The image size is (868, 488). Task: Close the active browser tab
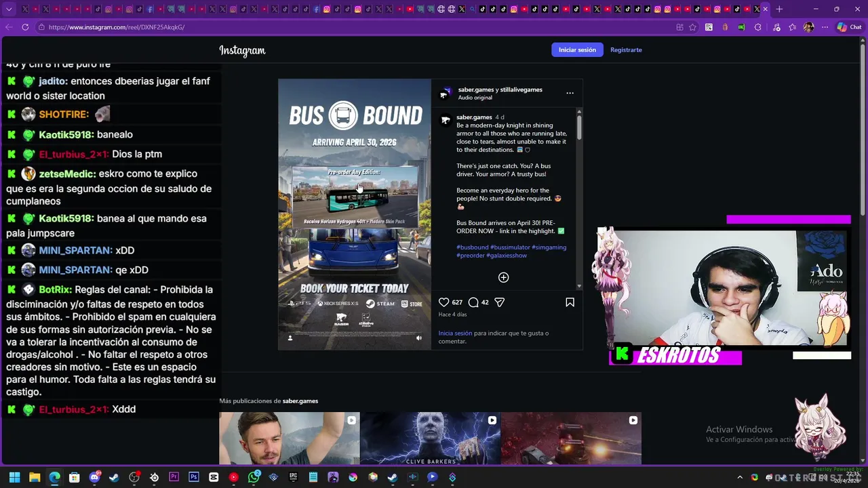tap(766, 9)
